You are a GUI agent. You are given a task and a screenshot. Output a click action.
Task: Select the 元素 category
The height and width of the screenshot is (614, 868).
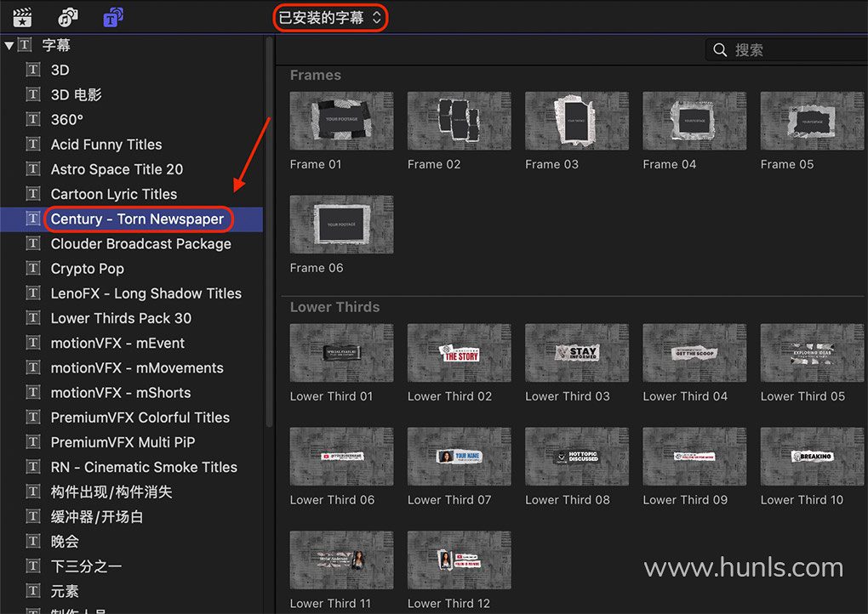pos(65,591)
